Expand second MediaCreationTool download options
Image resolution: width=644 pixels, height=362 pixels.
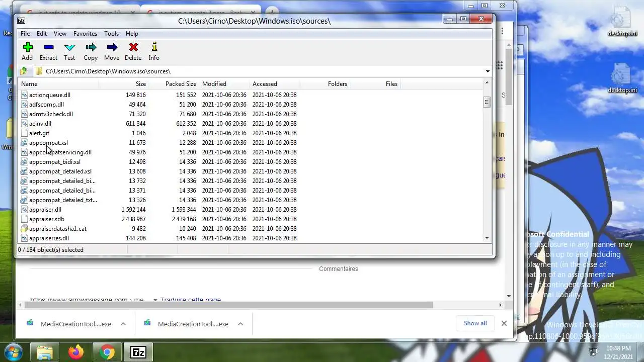pos(240,324)
